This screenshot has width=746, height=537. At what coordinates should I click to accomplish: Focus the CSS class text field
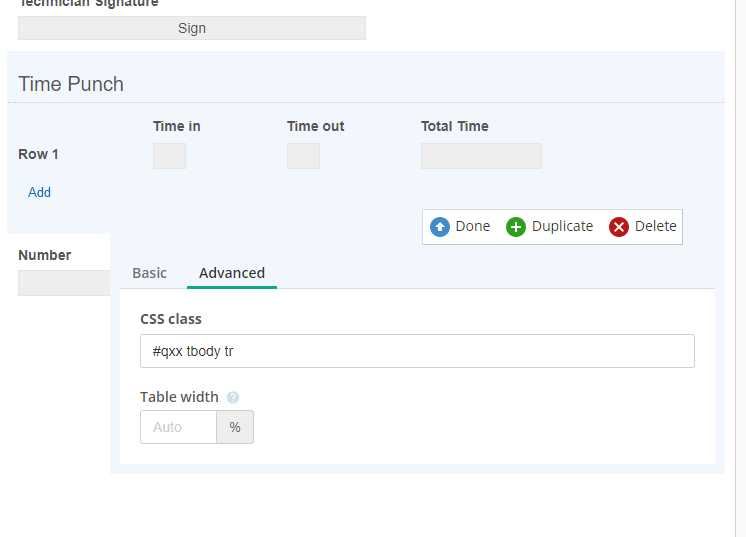417,351
